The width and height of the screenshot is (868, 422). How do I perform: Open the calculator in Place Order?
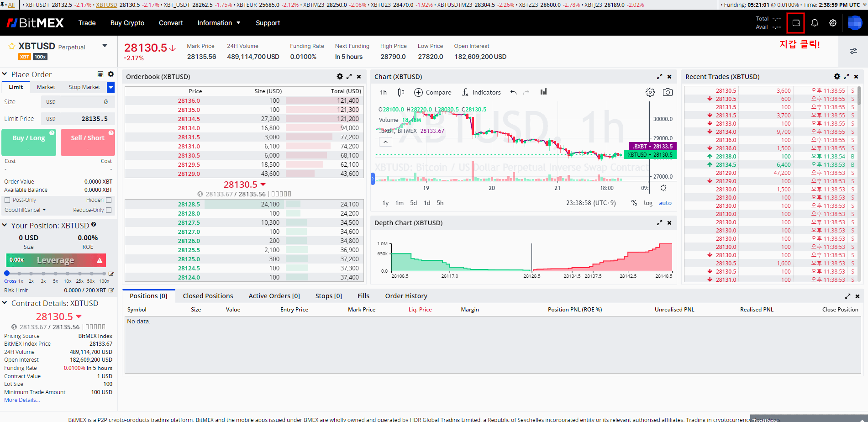tap(100, 74)
